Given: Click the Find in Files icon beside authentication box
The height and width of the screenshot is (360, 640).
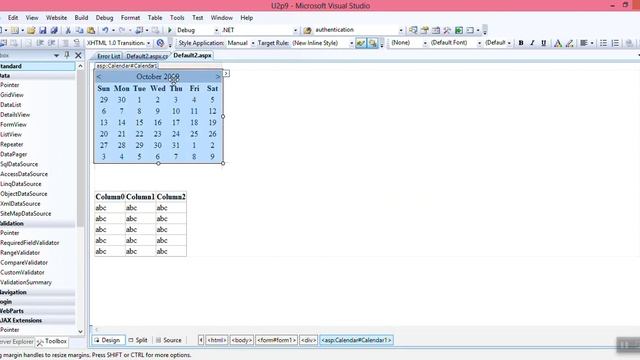Looking at the screenshot, I should (307, 30).
